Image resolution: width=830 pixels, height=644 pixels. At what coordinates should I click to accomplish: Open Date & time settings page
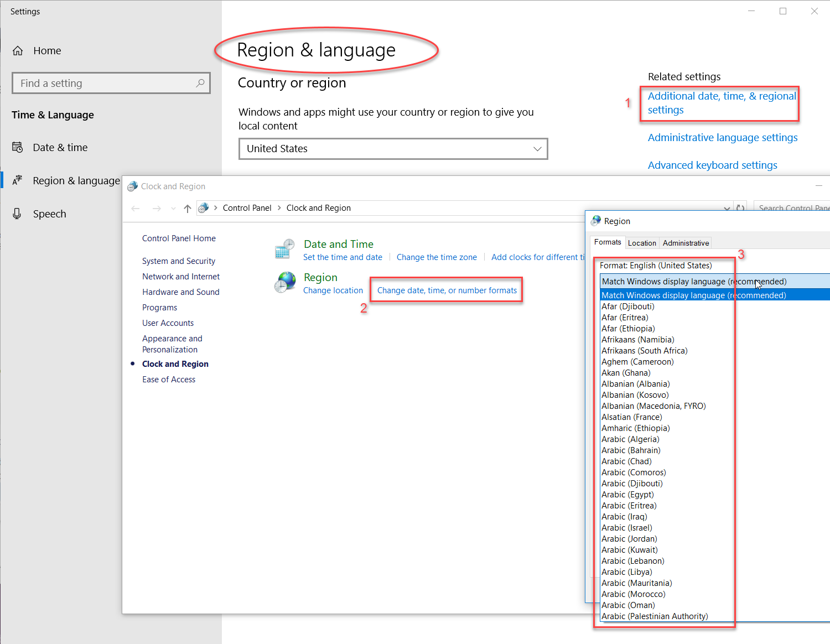[60, 147]
